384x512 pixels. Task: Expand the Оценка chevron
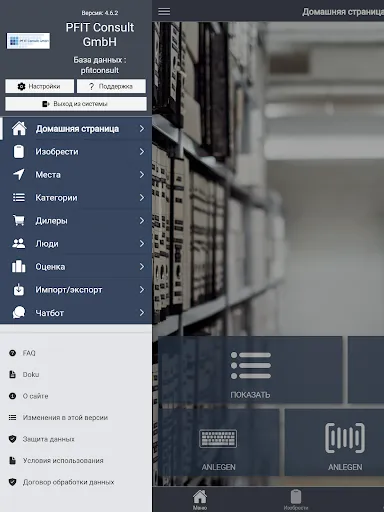[142, 267]
